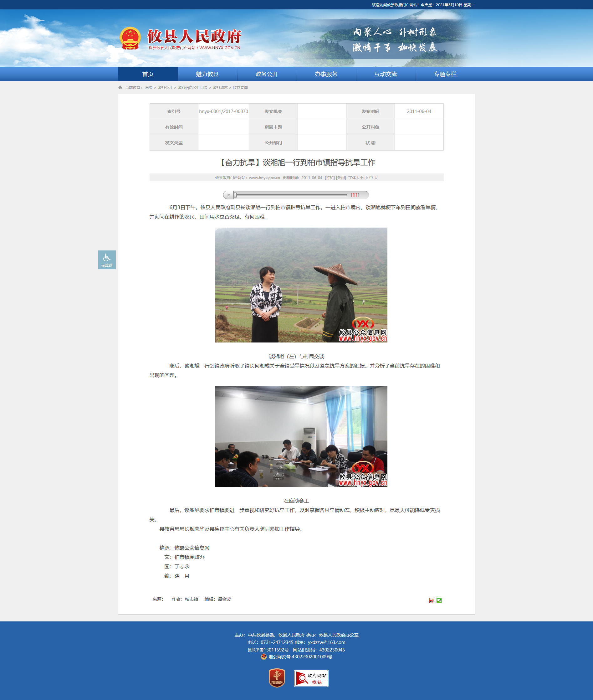Share article via the WeChat icon

pos(439,600)
